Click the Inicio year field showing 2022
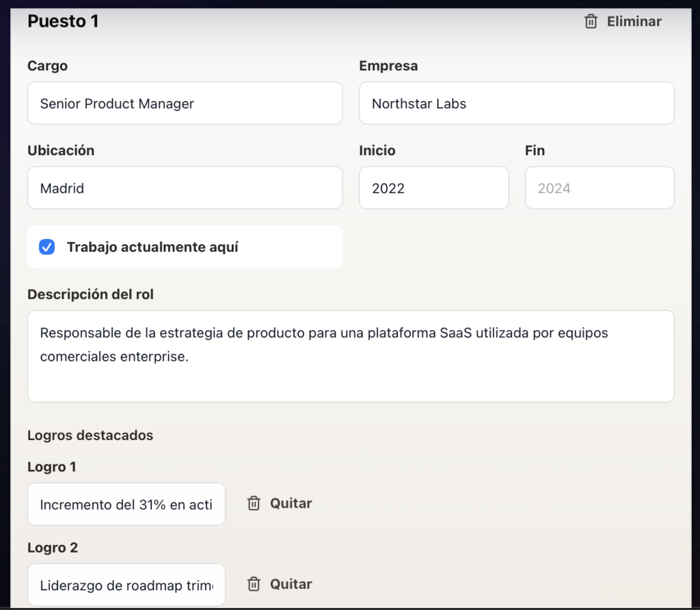 click(x=434, y=188)
